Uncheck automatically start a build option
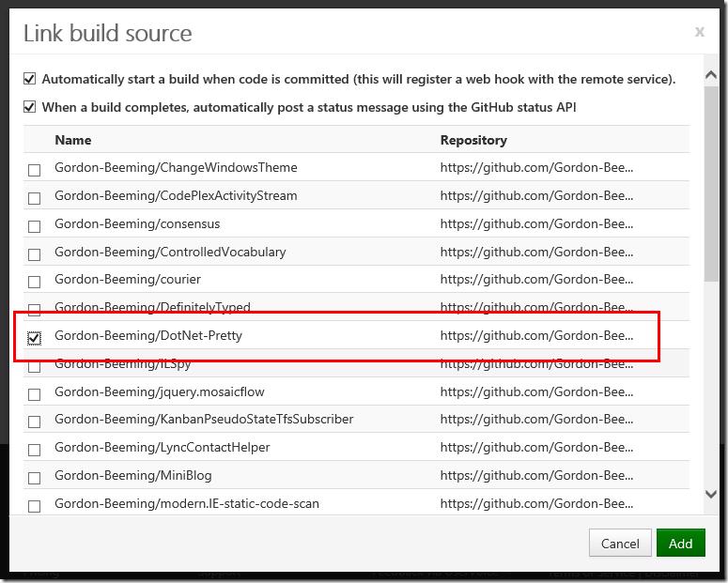The width and height of the screenshot is (728, 583). pos(29,79)
